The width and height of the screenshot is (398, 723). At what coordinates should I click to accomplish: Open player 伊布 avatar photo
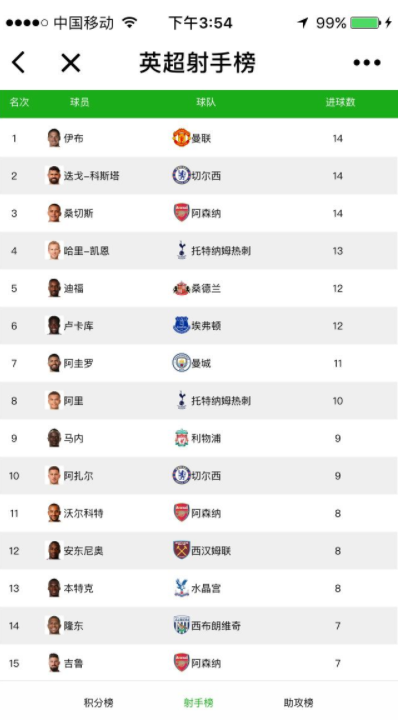click(54, 138)
